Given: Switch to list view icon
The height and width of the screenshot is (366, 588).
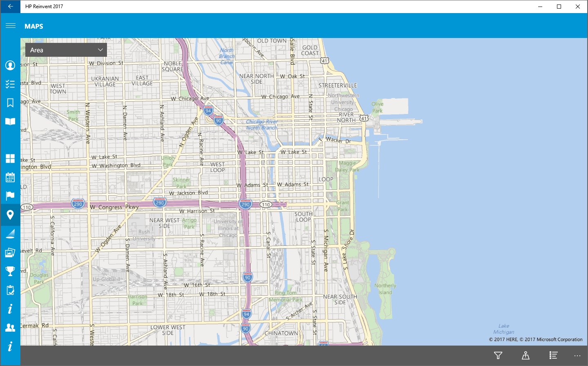Looking at the screenshot, I should [553, 355].
